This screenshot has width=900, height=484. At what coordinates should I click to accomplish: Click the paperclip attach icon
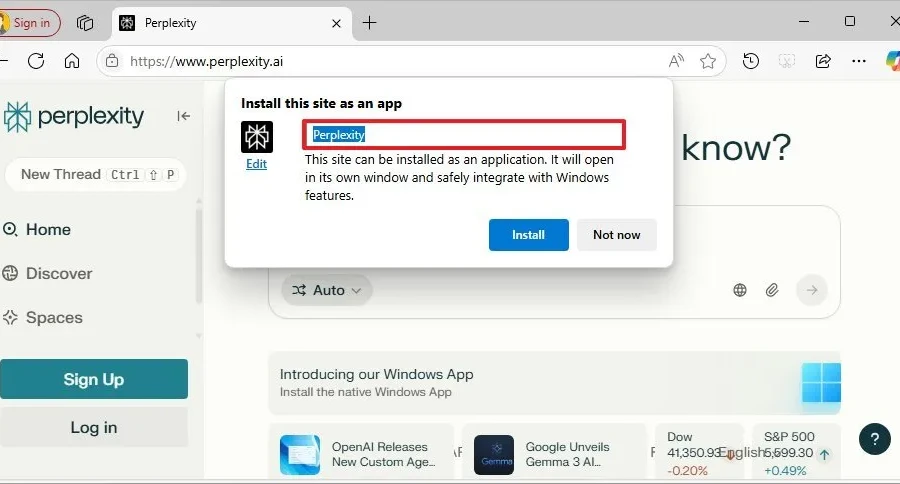pos(772,290)
